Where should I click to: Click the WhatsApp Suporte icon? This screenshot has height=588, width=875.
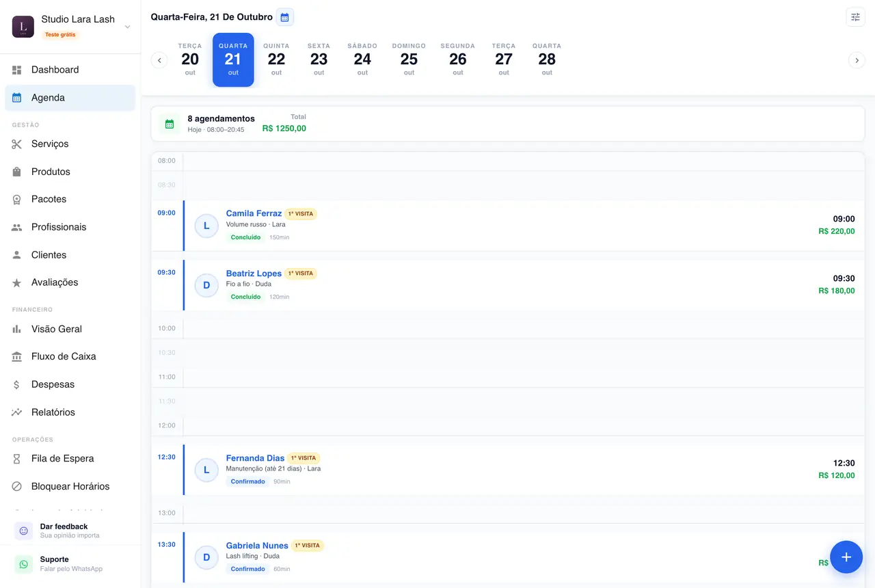pos(24,564)
